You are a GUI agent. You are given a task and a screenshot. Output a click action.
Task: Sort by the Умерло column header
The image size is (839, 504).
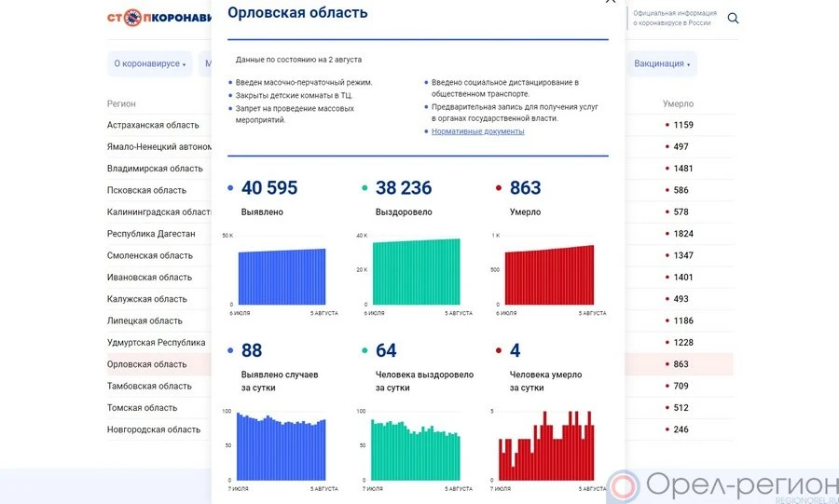tap(678, 103)
